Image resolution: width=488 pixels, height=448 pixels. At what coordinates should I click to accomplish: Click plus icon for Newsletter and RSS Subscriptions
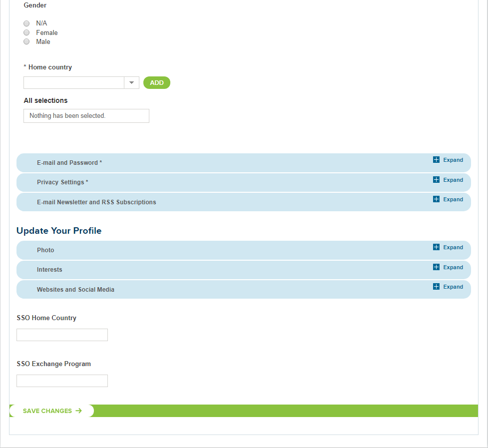pos(437,199)
